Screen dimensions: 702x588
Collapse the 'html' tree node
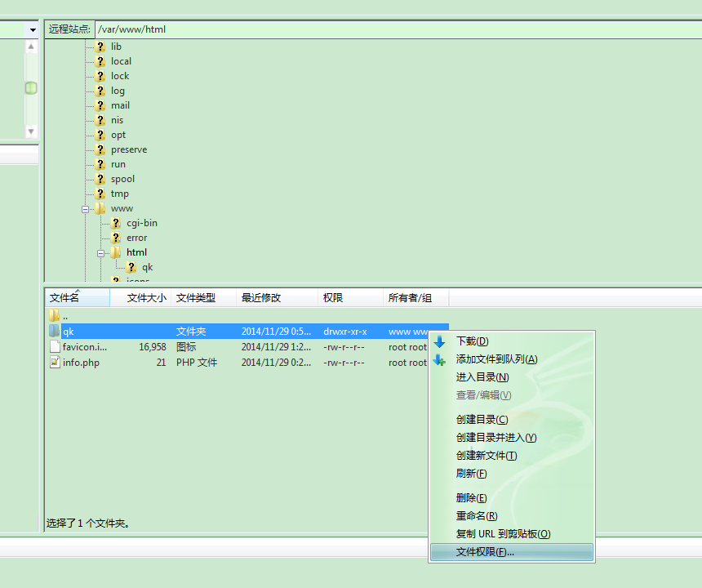[100, 253]
